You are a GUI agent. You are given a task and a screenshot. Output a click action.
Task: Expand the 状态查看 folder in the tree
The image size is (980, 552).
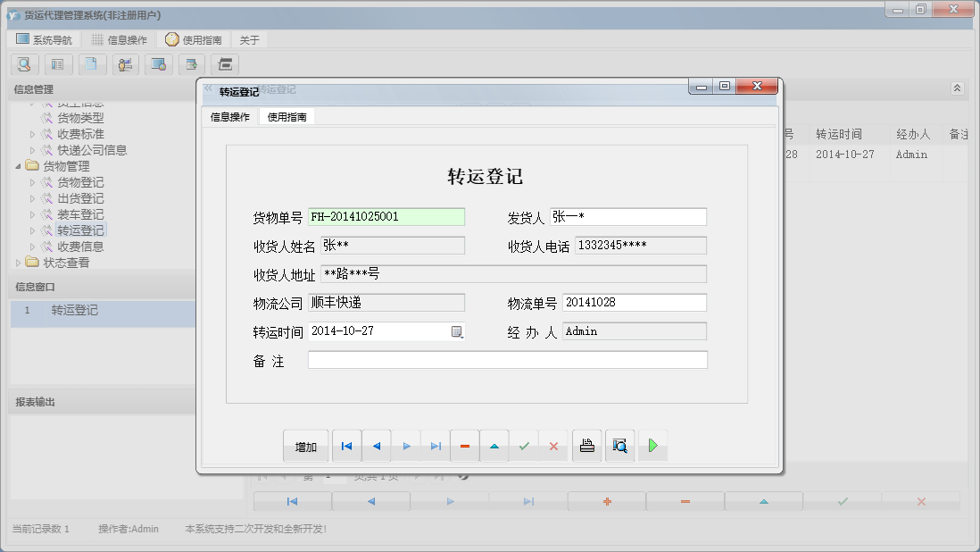(x=17, y=263)
